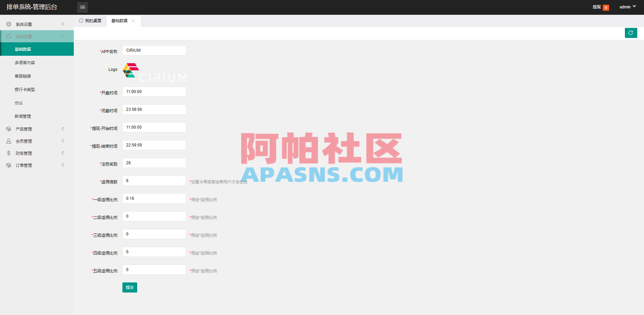Image resolution: width=644 pixels, height=315 pixels.
Task: Click the 站点设置 bell icon
Action: [x=9, y=36]
